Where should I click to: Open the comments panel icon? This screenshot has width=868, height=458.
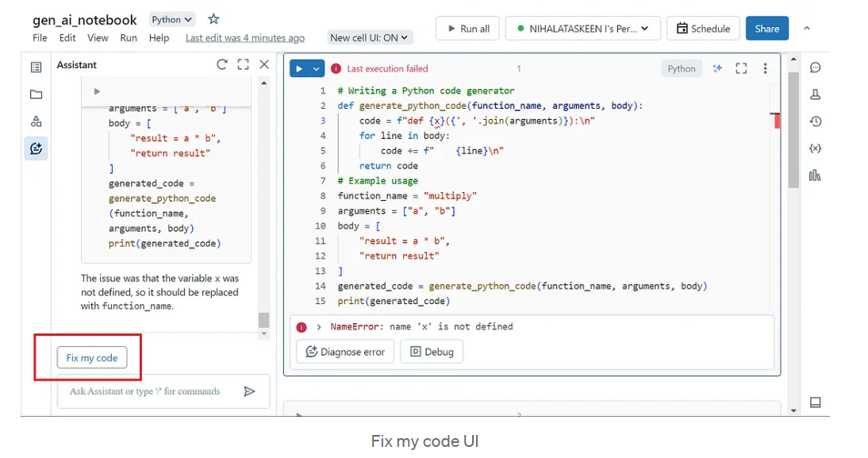tap(815, 67)
